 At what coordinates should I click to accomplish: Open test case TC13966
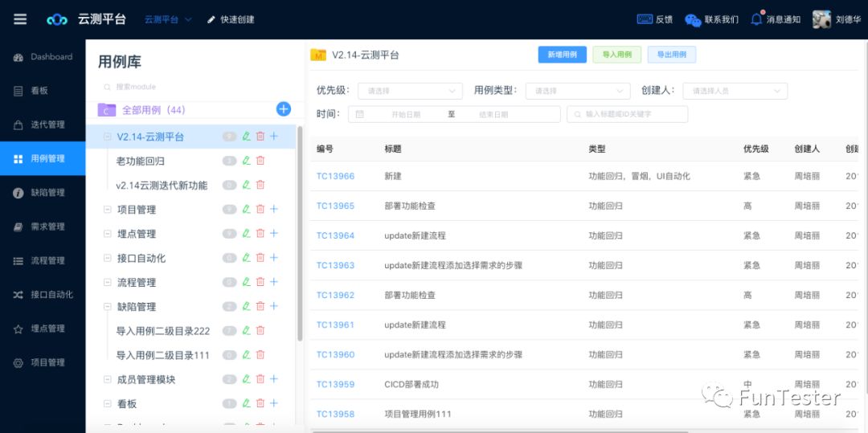pos(335,177)
